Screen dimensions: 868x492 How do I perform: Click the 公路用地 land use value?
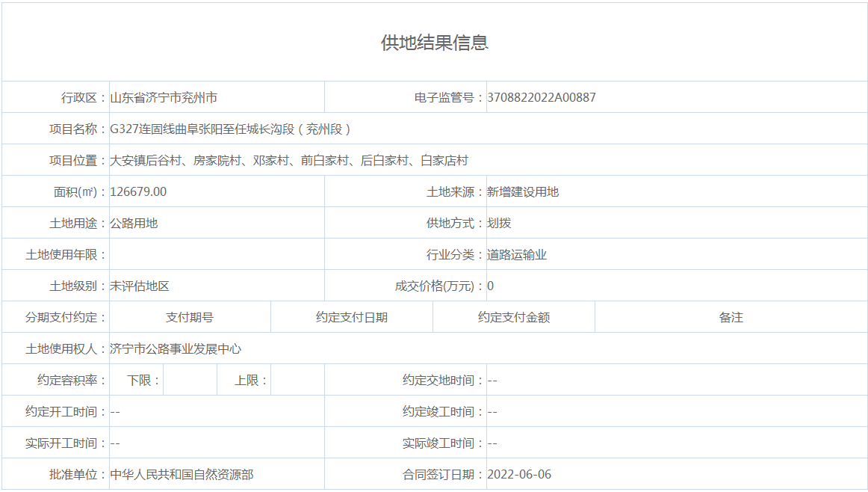point(134,224)
